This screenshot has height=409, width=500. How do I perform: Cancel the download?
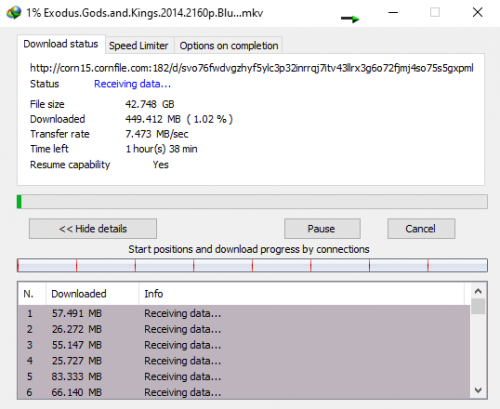click(421, 229)
